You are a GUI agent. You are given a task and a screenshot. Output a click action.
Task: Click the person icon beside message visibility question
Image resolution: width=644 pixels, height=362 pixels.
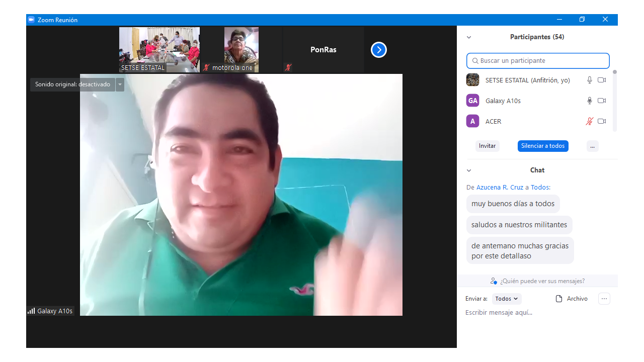pyautogui.click(x=494, y=281)
